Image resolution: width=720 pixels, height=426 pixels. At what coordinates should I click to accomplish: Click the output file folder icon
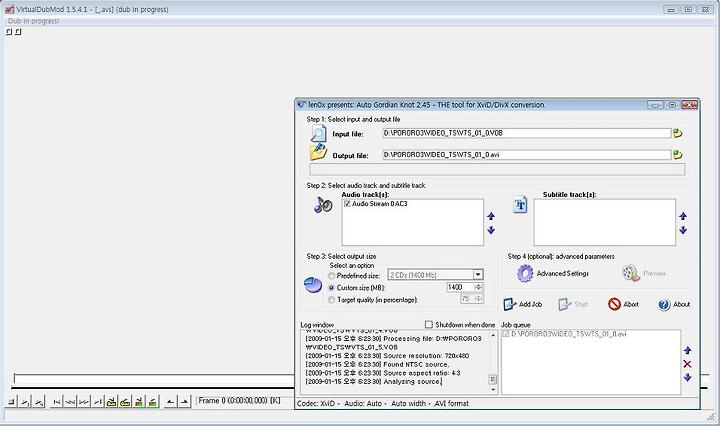(318, 152)
